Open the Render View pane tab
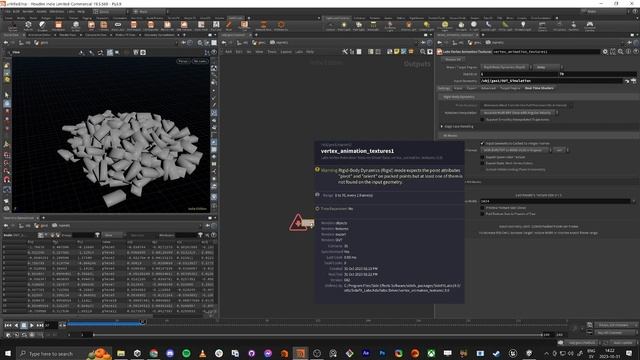640x360 pixels. [67, 35]
